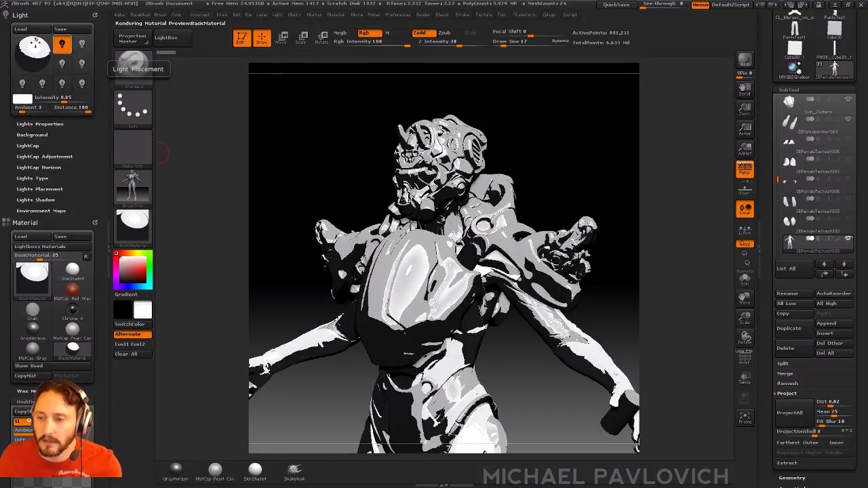Expand Geometry section on right

click(792, 478)
